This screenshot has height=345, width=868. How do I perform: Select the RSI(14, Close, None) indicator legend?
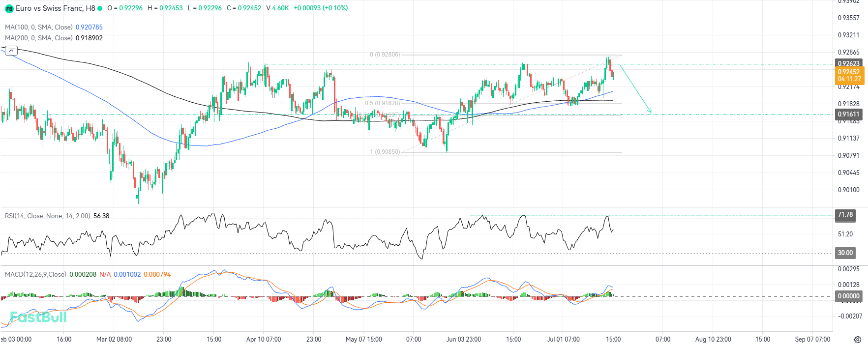coord(48,216)
